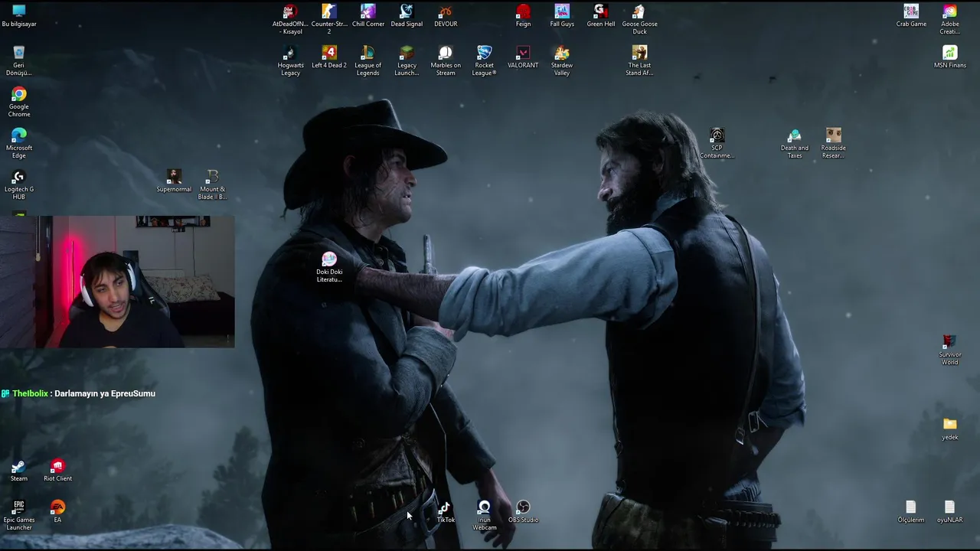980x551 pixels.
Task: Open the oyuNLAR text file
Action: click(950, 511)
